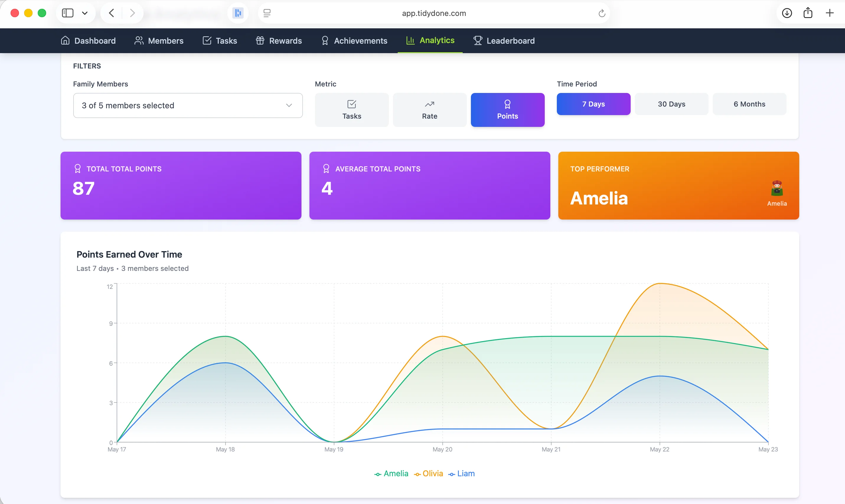Click the browser forward arrow
The width and height of the screenshot is (845, 504).
coord(132,13)
